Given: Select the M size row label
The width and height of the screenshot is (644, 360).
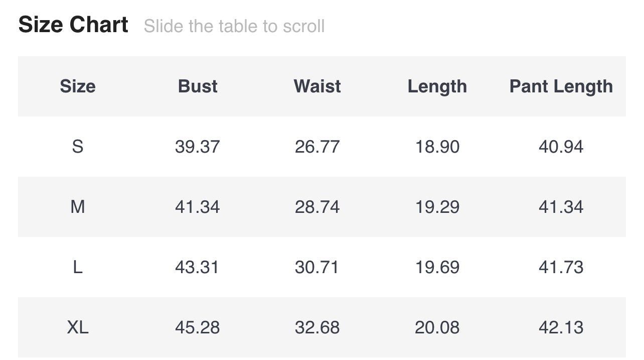Looking at the screenshot, I should click(x=78, y=207).
